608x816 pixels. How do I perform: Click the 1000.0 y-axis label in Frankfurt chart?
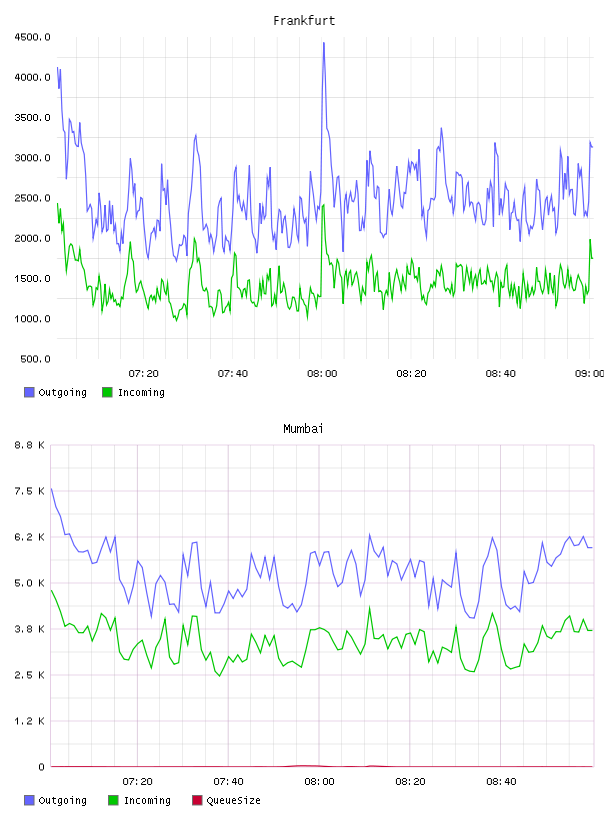tap(32, 319)
